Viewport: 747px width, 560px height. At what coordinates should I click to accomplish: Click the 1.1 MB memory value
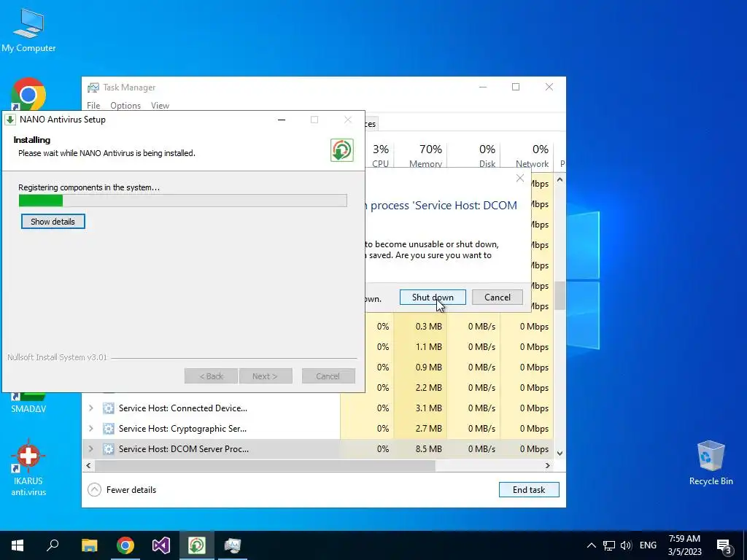pos(429,347)
